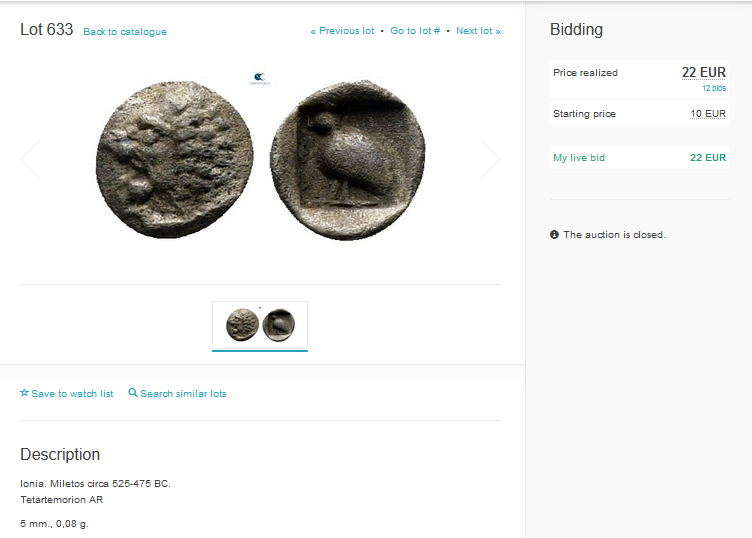Screen dimensions: 752x538
Task: Click the Lot 633 heading
Action: (47, 29)
